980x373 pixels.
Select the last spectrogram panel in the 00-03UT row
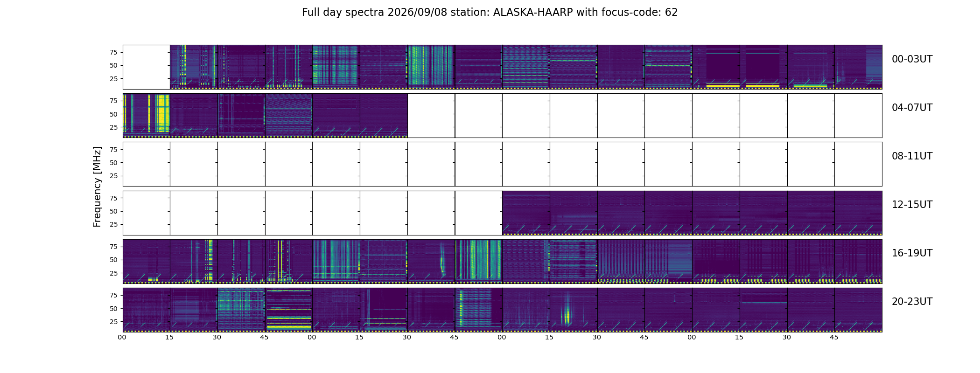click(x=858, y=67)
